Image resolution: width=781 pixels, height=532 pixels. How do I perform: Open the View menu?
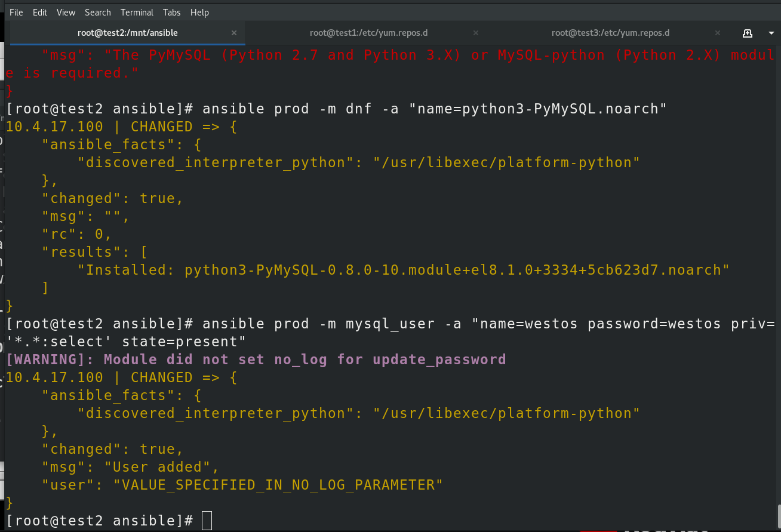coord(66,12)
